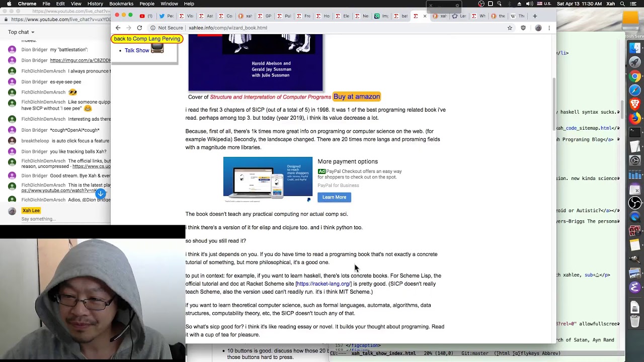This screenshot has width=644, height=362.
Task: Open Emacs from the dock
Action: pyautogui.click(x=635, y=288)
